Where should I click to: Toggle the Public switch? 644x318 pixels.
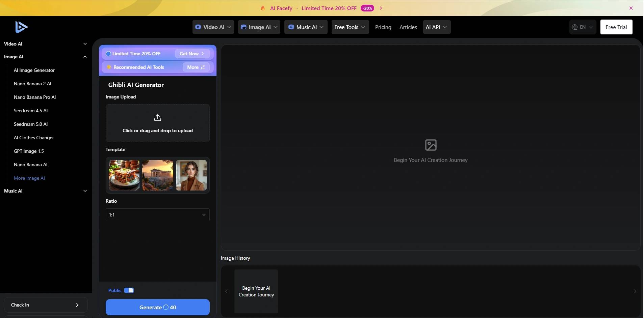[129, 290]
